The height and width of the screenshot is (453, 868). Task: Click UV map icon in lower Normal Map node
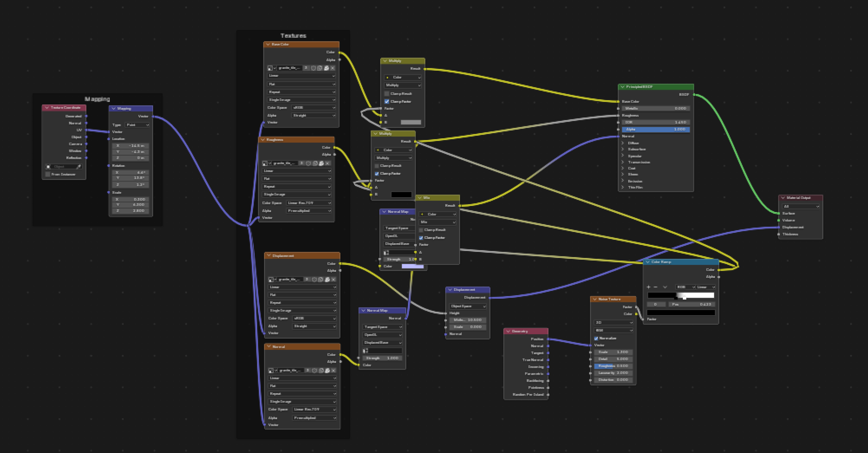pyautogui.click(x=366, y=351)
